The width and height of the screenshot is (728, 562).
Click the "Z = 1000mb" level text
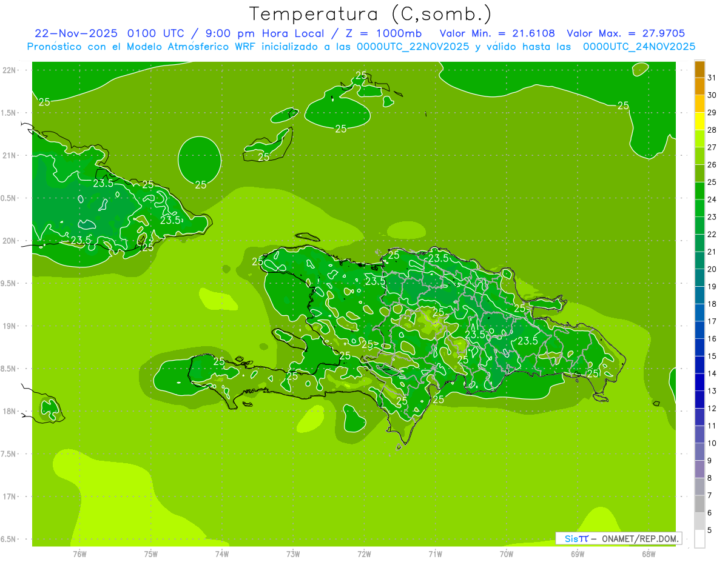click(383, 33)
